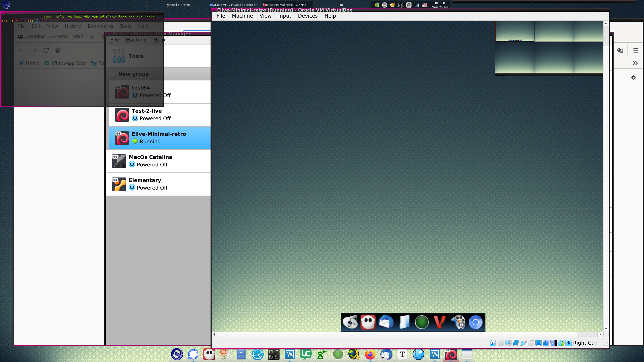644x362 pixels.
Task: Open the Machine menu in the VM window
Action: tap(242, 16)
